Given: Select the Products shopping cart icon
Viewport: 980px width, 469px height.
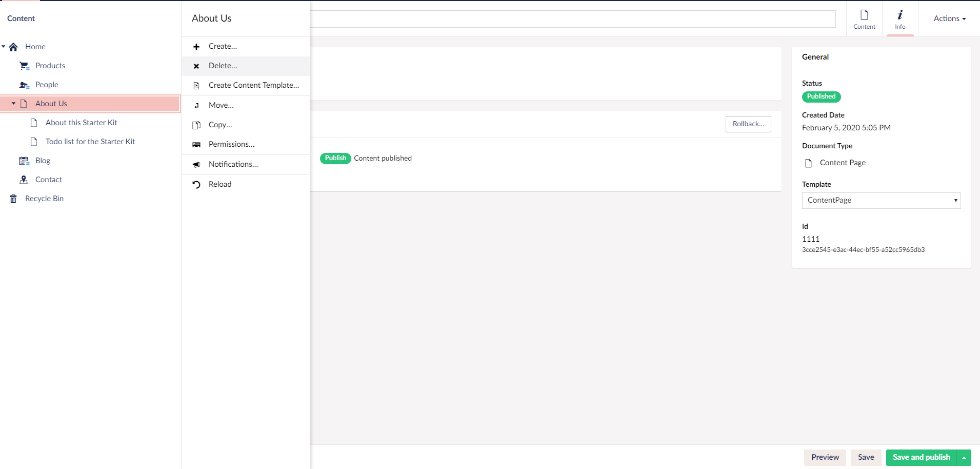Looking at the screenshot, I should tap(24, 66).
